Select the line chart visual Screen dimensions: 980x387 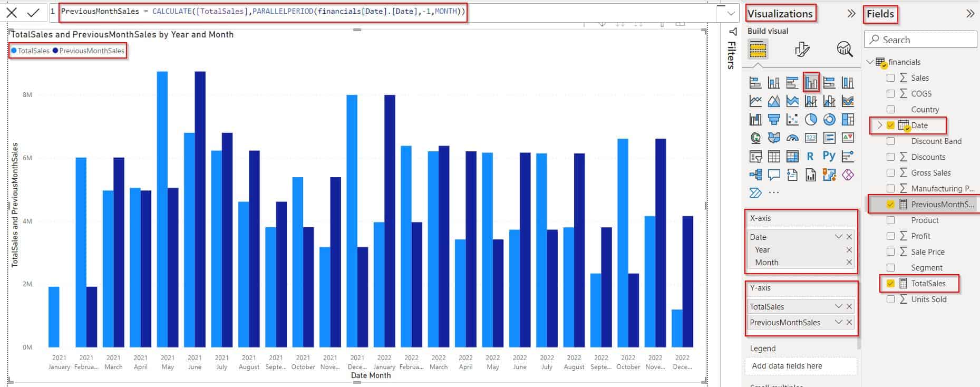click(755, 101)
